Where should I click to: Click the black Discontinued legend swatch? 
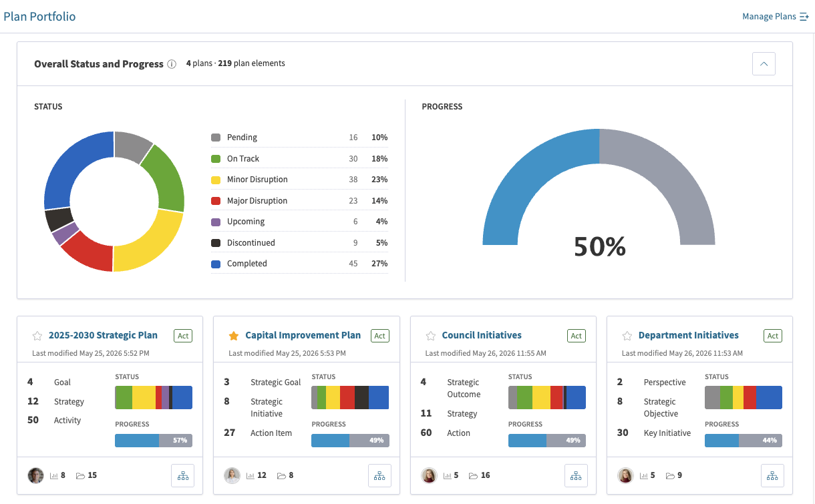tap(216, 243)
